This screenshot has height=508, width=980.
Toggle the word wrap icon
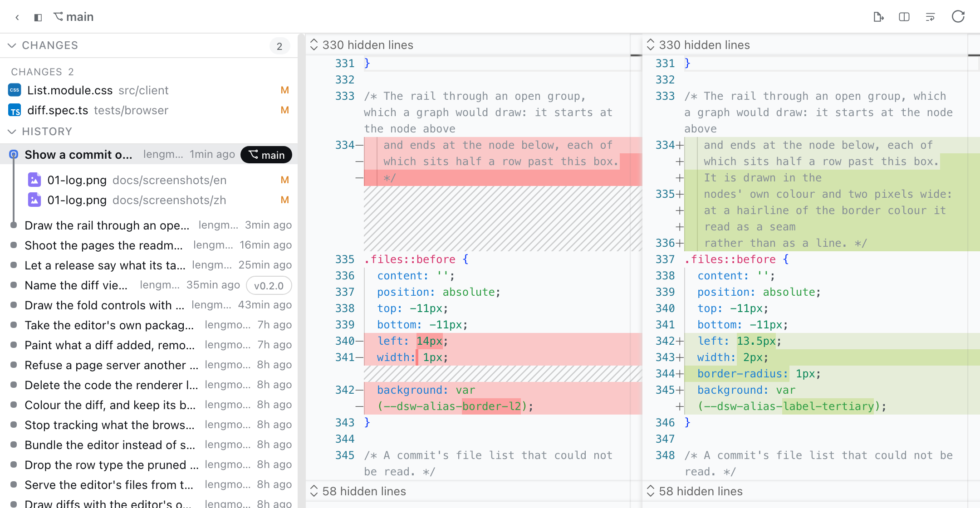930,17
